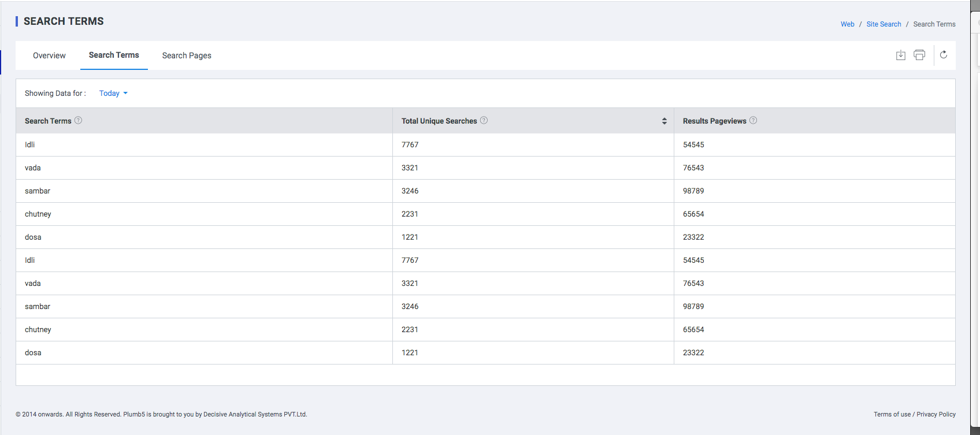This screenshot has height=435, width=980.
Task: Click the second 7767 unique searches value
Action: (x=410, y=260)
